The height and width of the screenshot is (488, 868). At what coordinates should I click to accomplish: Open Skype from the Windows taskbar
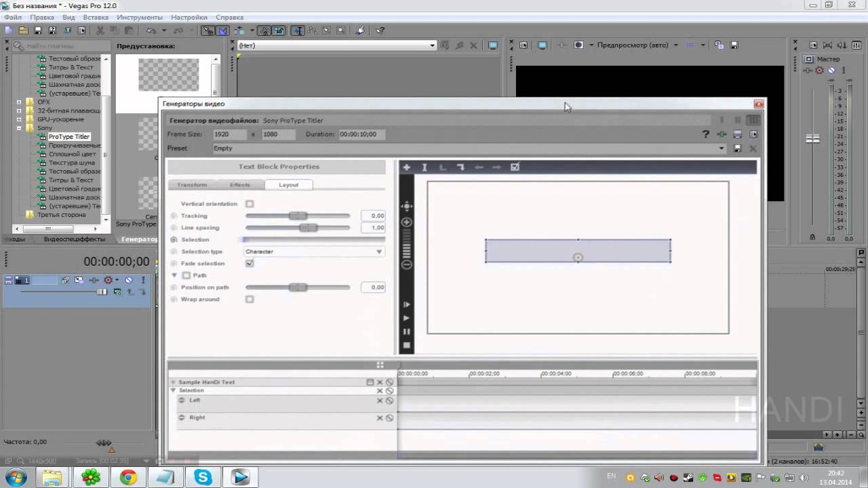click(x=203, y=478)
